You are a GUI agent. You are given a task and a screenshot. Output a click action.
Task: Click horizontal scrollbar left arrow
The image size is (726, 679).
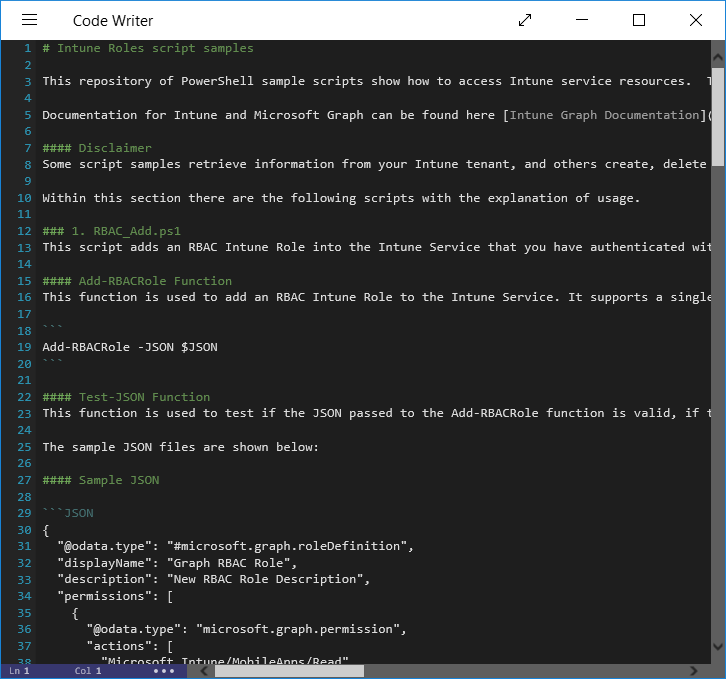pos(204,671)
